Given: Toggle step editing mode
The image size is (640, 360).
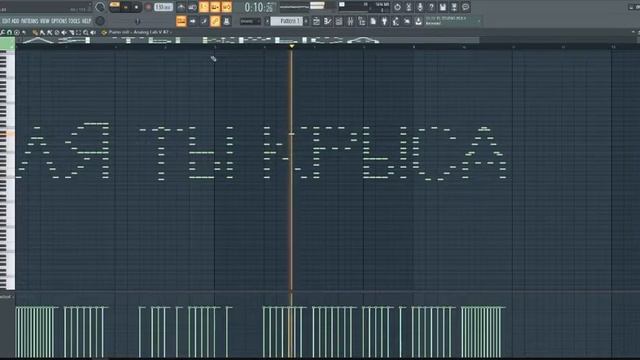Looking at the screenshot, I should 204,21.
